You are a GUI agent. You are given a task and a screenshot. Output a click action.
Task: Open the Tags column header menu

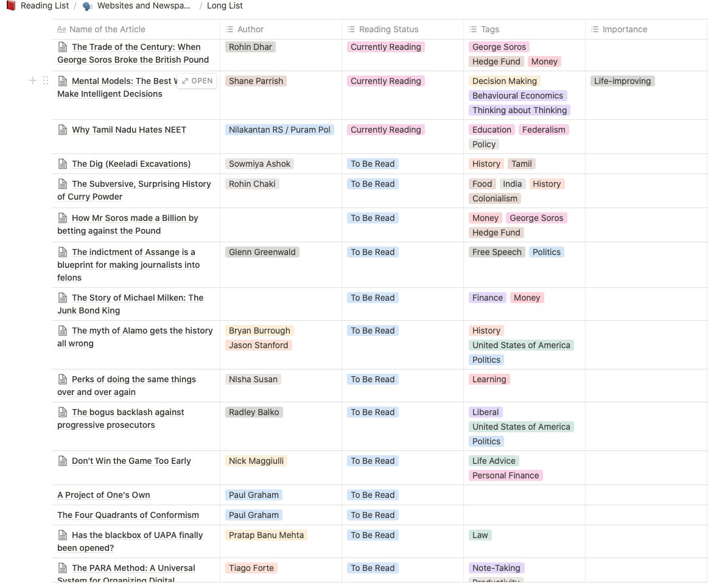(524, 29)
